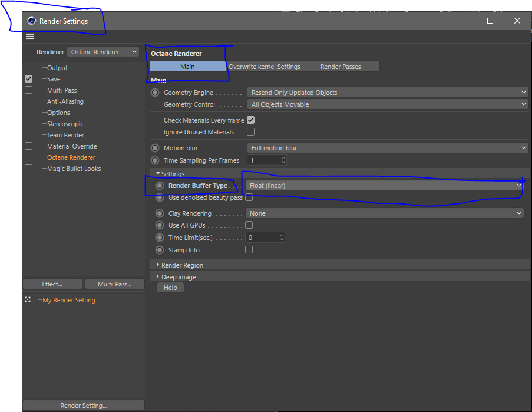Select Save in the settings list
Screen dimensions: 532x412
pyautogui.click(x=54, y=79)
